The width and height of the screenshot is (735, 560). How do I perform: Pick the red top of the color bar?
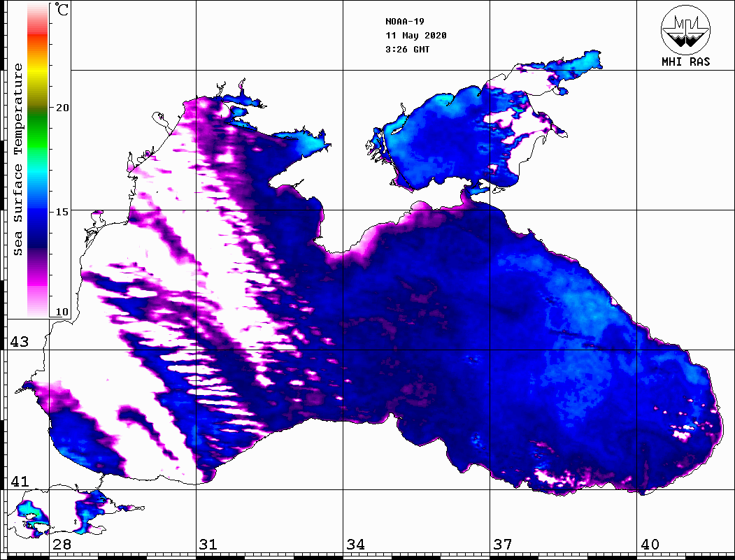(x=38, y=21)
